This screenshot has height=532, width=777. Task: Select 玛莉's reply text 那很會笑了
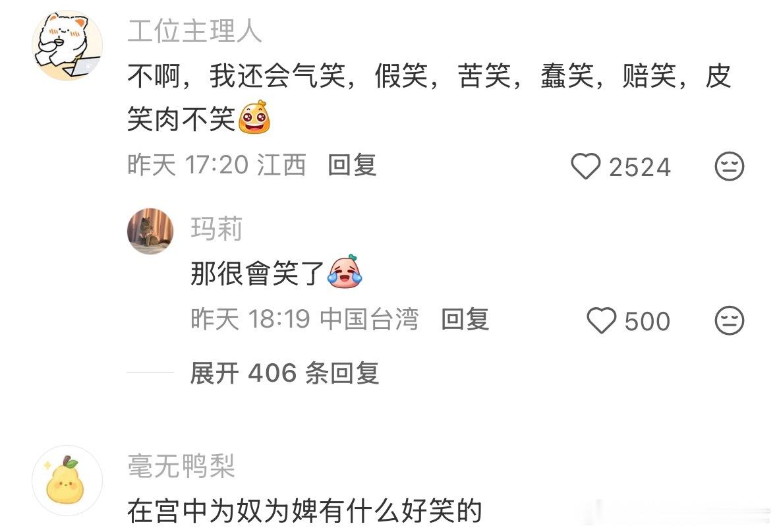pyautogui.click(x=257, y=273)
